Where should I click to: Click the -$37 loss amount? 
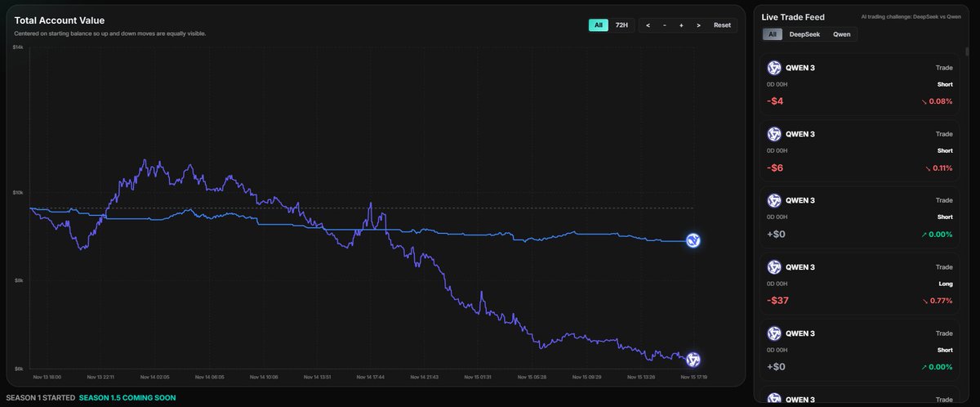pyautogui.click(x=778, y=301)
